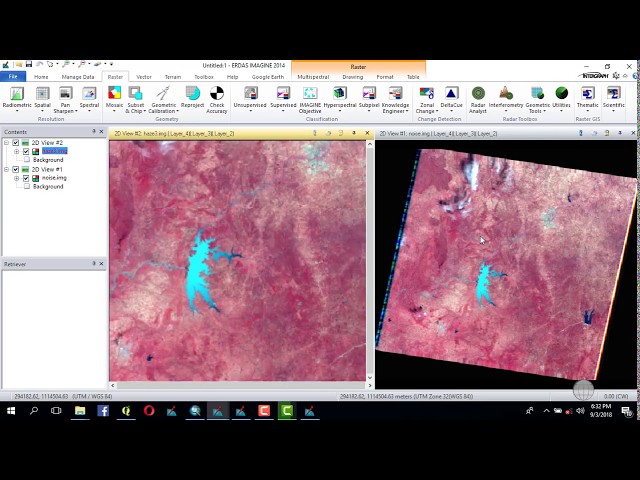Click the taskbar search icon

(34, 411)
